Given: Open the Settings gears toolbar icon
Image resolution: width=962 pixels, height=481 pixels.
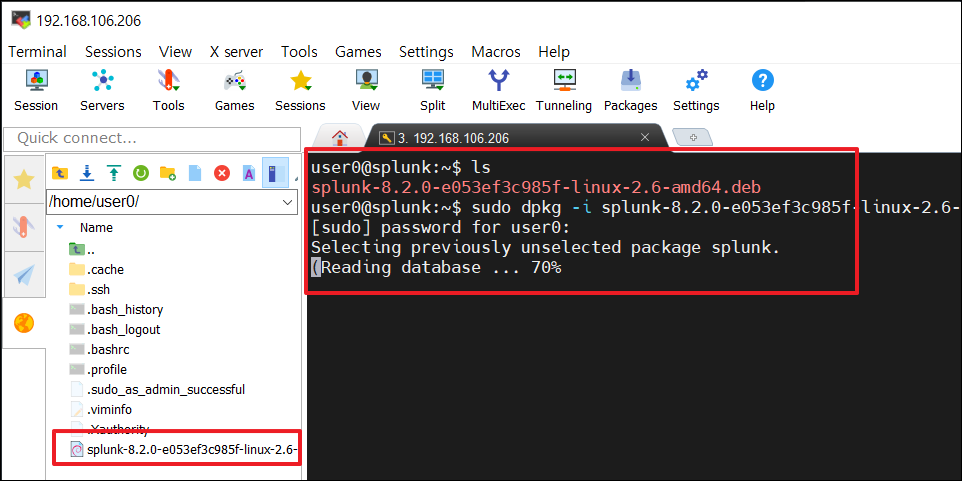Looking at the screenshot, I should (696, 90).
